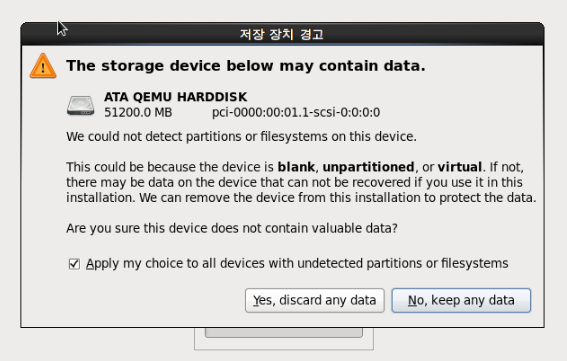Click the 'Are you sure' question text
567x361 pixels.
(232, 228)
